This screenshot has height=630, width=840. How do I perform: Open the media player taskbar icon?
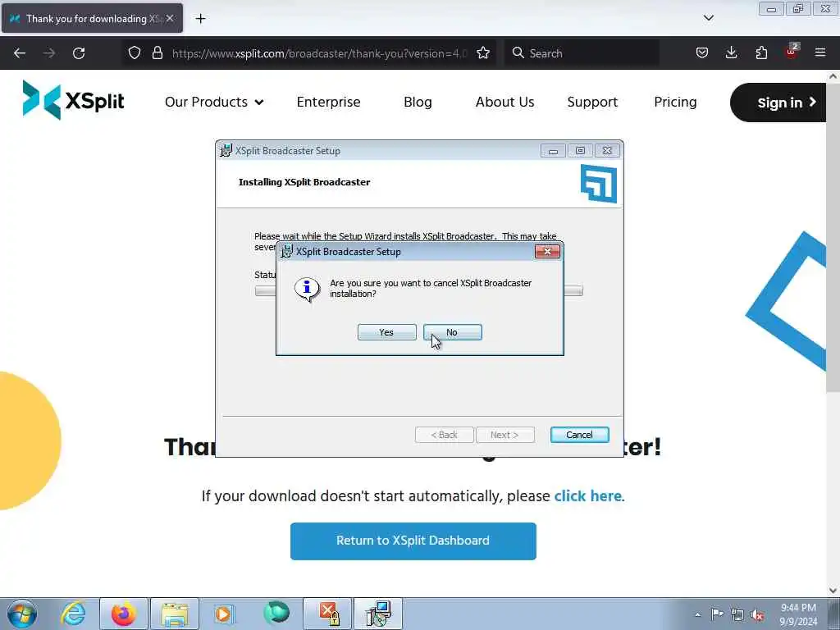225,614
